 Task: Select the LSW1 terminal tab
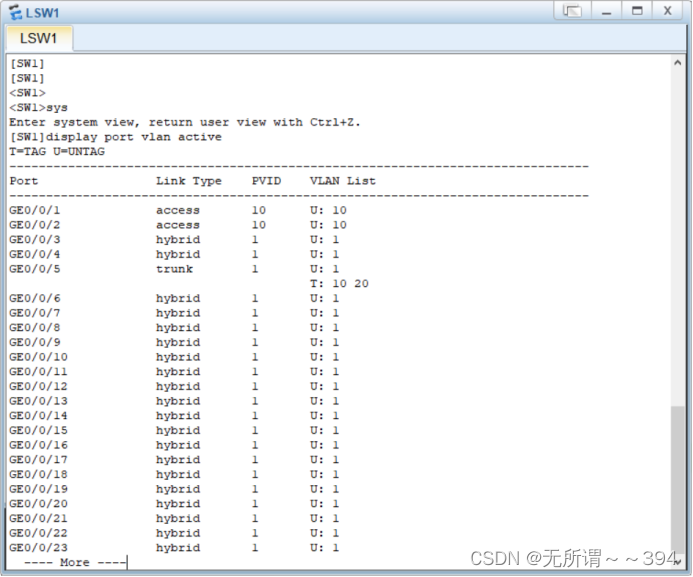39,38
